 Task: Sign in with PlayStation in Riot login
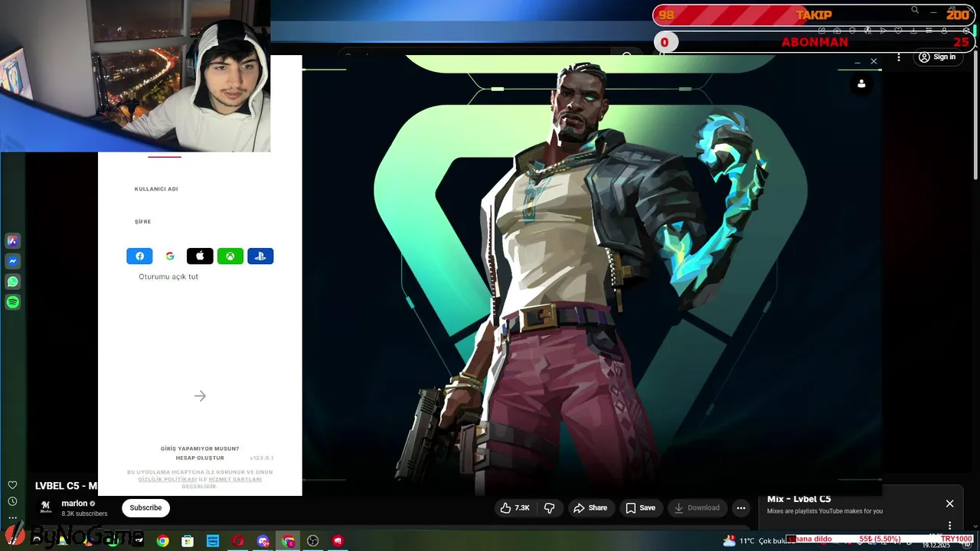[x=260, y=256]
